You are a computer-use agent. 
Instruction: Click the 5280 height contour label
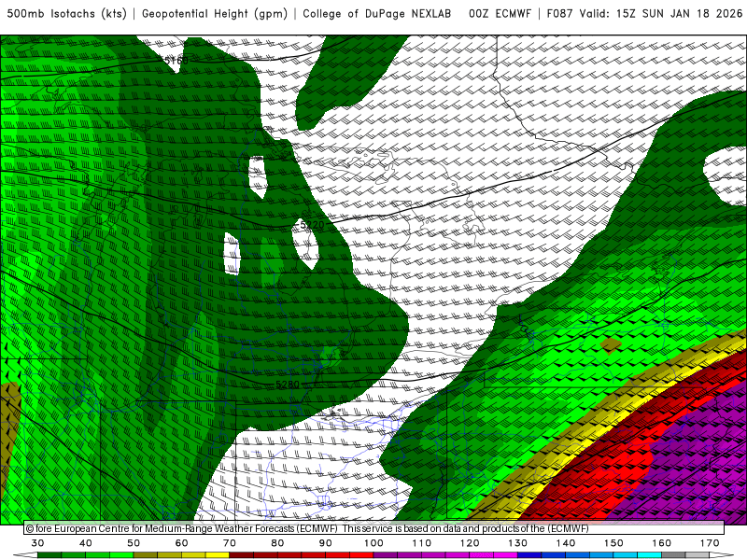tap(288, 385)
